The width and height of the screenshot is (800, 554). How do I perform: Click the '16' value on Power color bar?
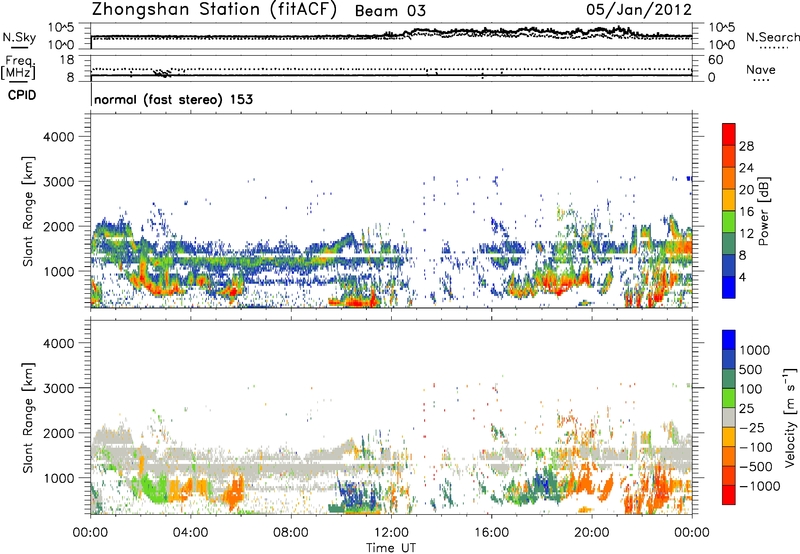coord(746,212)
